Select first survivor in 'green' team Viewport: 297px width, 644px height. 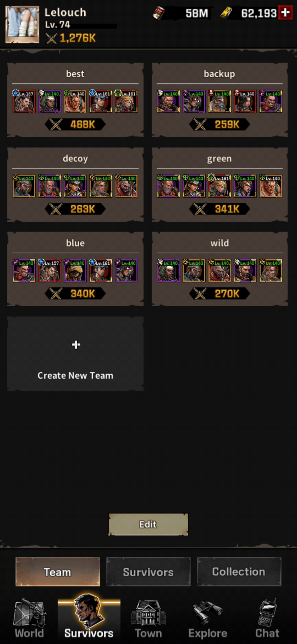coord(168,186)
